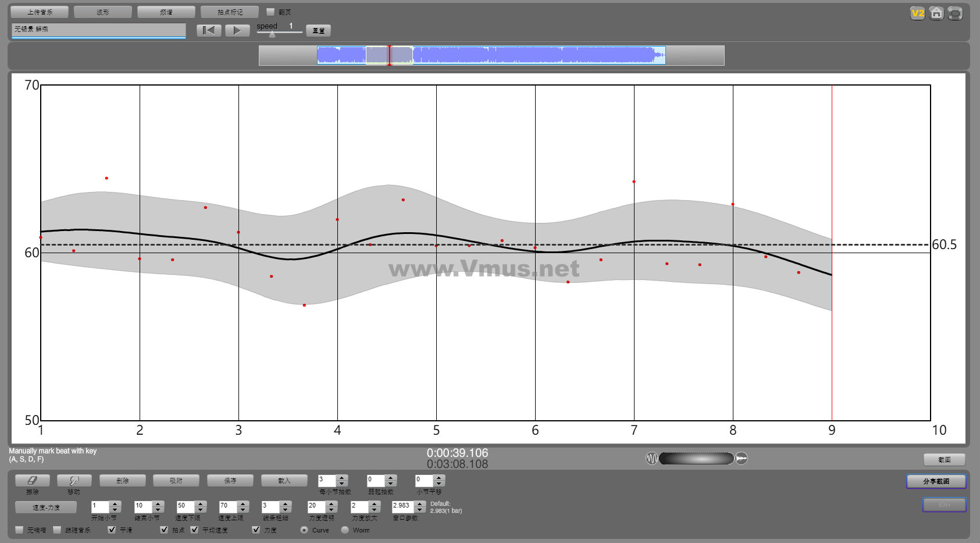This screenshot has height=543, width=980.
Task: Click the dense waveform icon right of the zoom bar
Action: pos(741,459)
